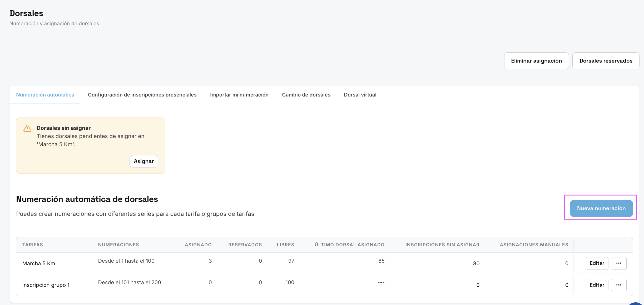Click the Nueva numeración button

601,208
